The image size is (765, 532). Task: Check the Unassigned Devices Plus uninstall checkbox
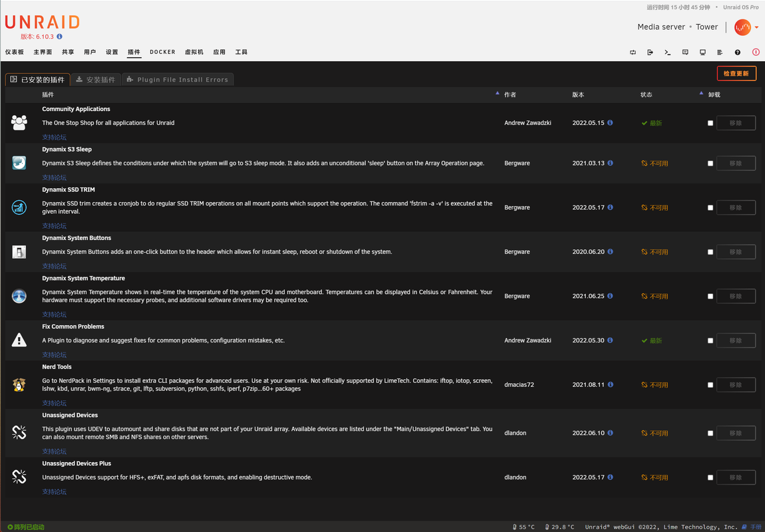pos(710,477)
